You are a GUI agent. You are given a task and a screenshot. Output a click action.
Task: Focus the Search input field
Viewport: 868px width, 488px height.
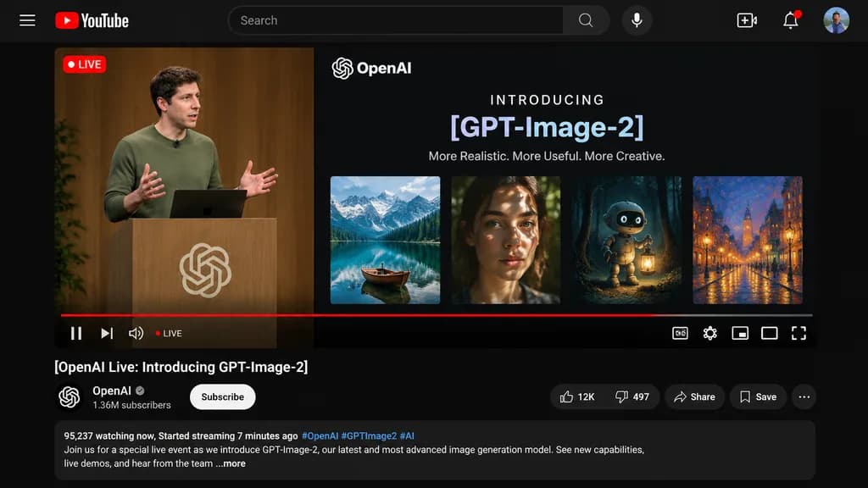point(396,20)
